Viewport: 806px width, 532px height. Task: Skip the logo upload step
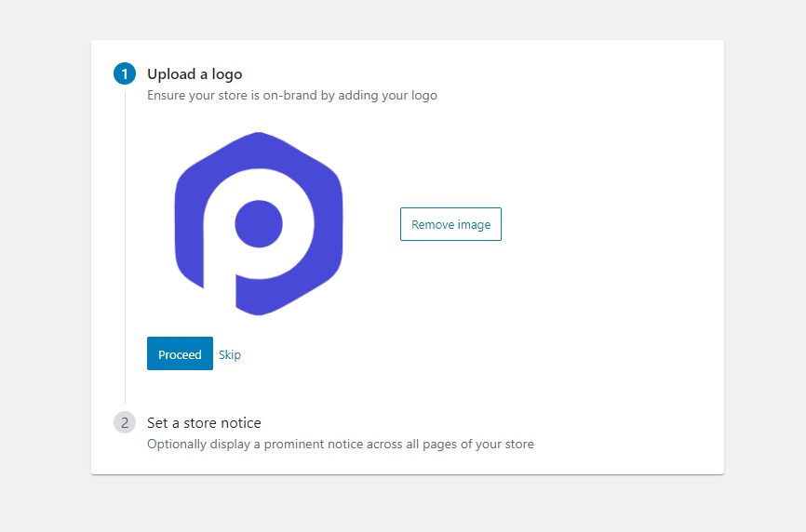(x=230, y=354)
